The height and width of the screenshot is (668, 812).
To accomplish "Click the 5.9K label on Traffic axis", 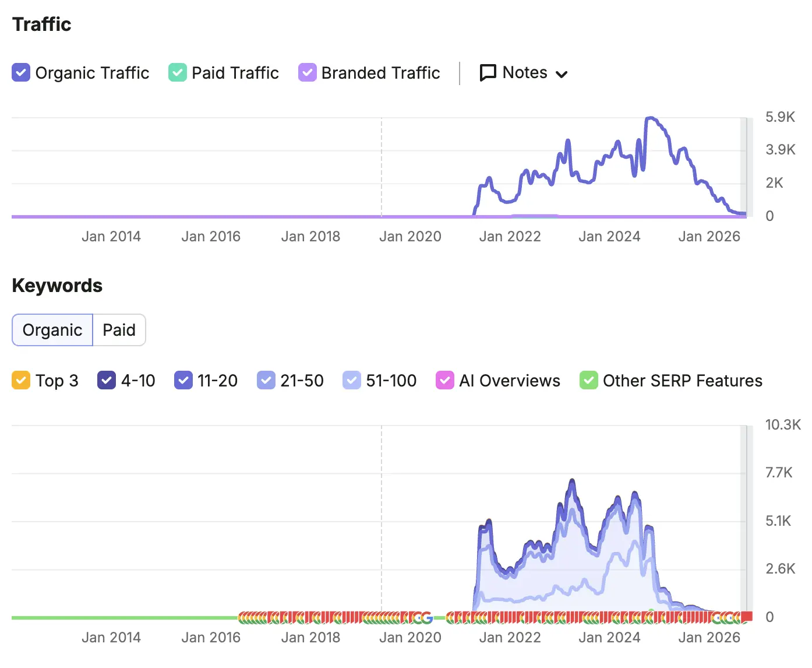I will (780, 117).
